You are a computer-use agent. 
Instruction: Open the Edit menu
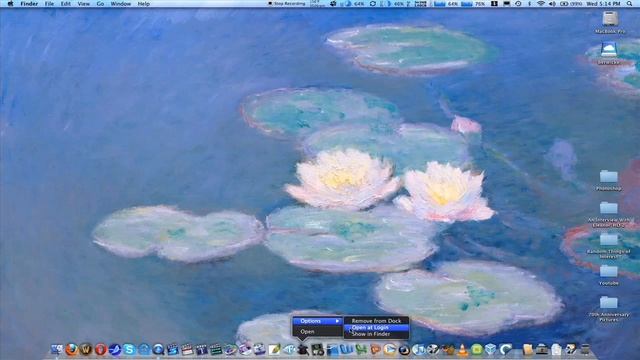[65, 4]
